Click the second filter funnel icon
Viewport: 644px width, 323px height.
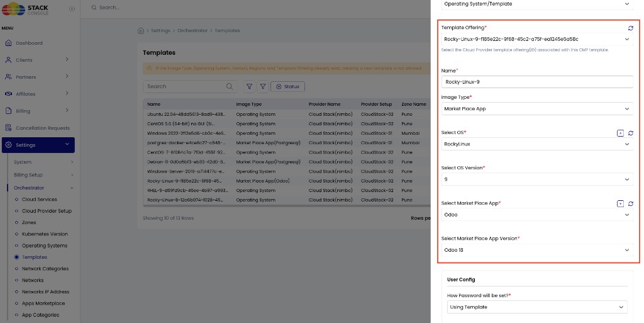263,86
